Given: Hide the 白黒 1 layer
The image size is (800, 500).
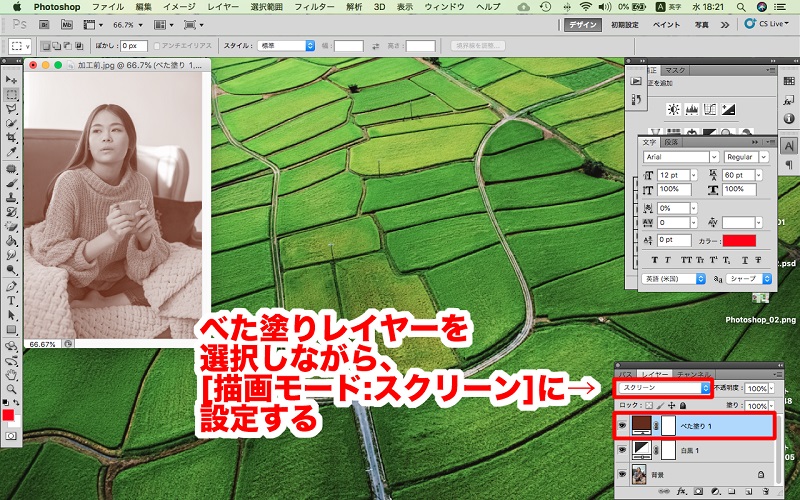Looking at the screenshot, I should point(622,450).
